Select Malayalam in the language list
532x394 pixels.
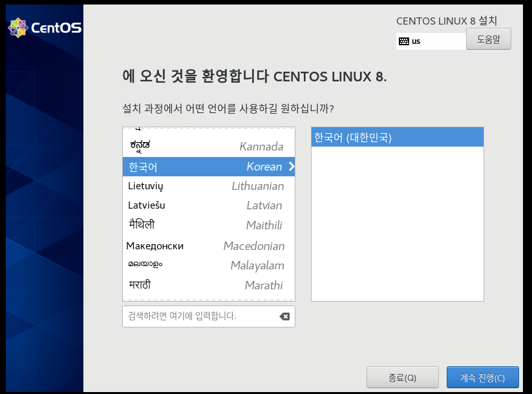coord(209,265)
